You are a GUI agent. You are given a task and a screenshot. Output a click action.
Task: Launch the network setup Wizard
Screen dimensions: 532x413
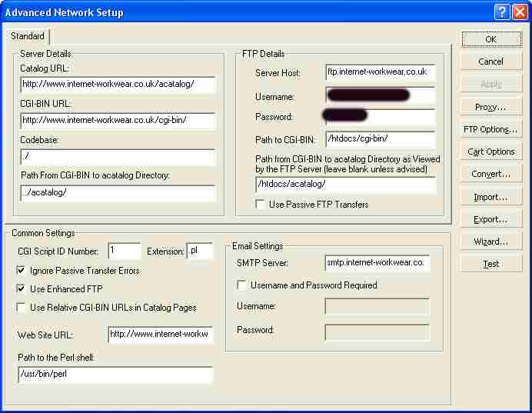pos(490,241)
